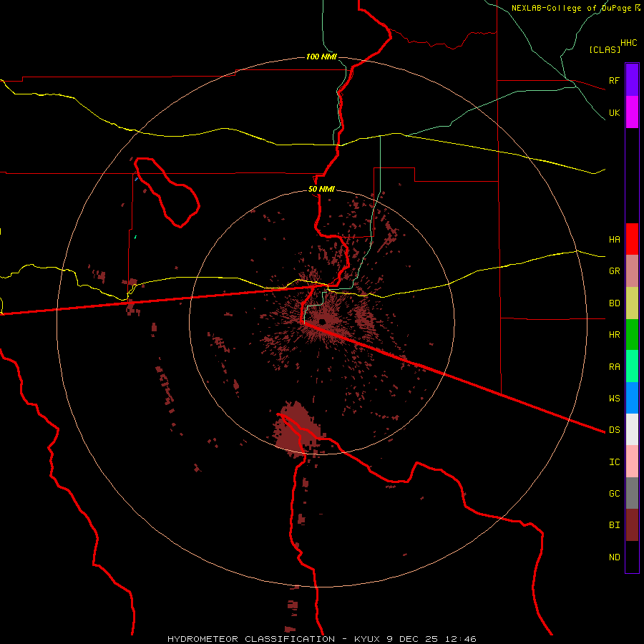Click the HA red legend swatch
The image size is (644, 644).
pyautogui.click(x=632, y=239)
